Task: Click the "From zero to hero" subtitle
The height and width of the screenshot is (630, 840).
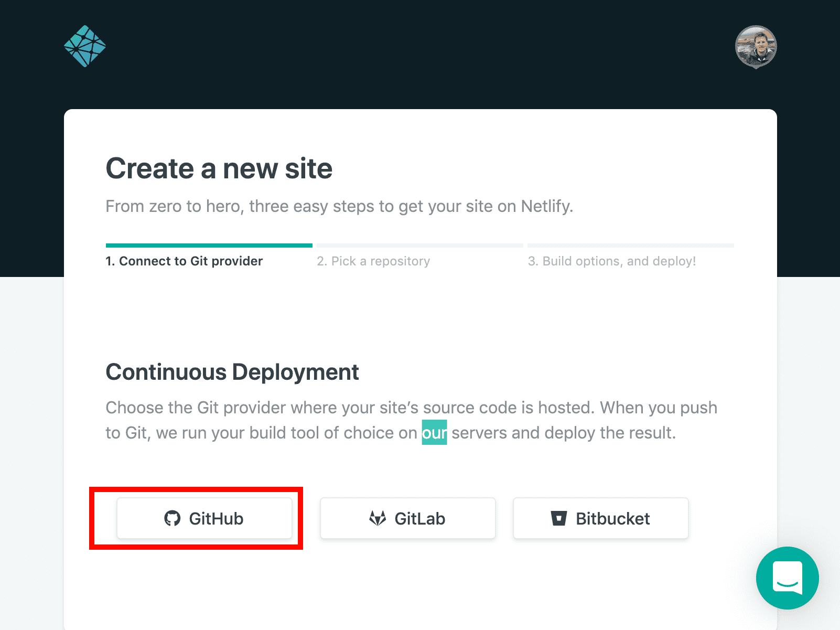Action: pos(339,206)
